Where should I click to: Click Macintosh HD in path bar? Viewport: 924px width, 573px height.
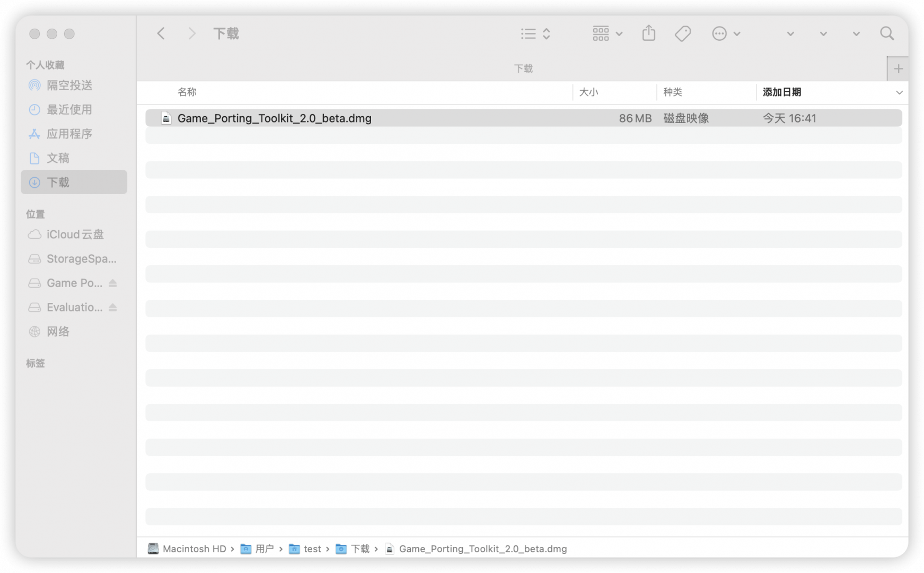pyautogui.click(x=187, y=549)
